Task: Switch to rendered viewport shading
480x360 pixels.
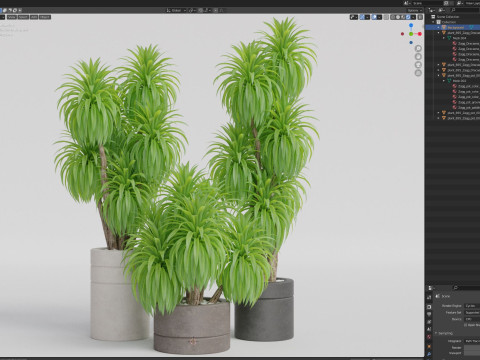Action: pyautogui.click(x=408, y=17)
